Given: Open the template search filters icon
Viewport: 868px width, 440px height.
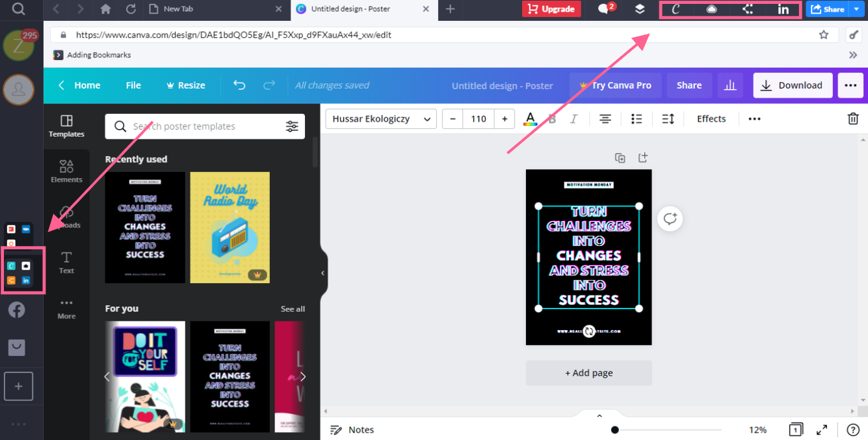Looking at the screenshot, I should 292,126.
